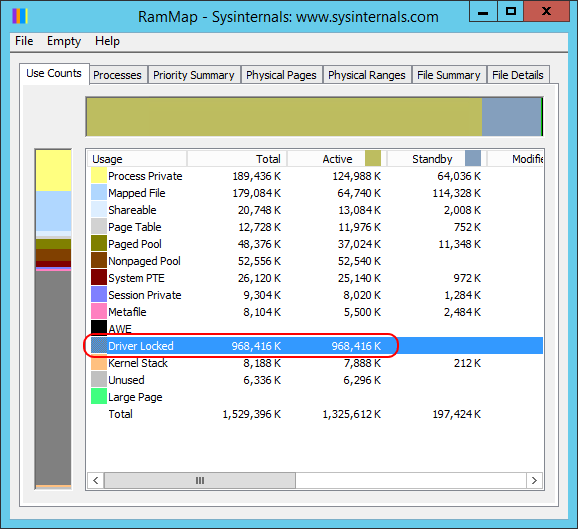Click the Metafile pink swatch

[99, 312]
